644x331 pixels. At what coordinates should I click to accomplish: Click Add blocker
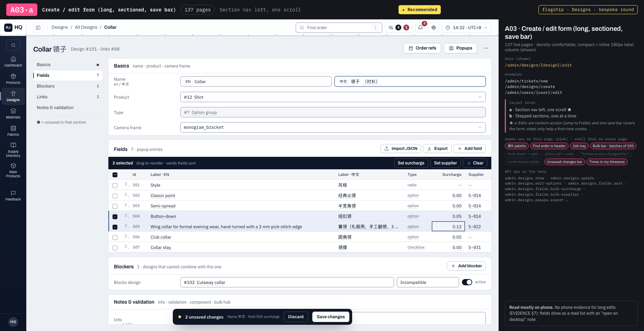coord(466,266)
